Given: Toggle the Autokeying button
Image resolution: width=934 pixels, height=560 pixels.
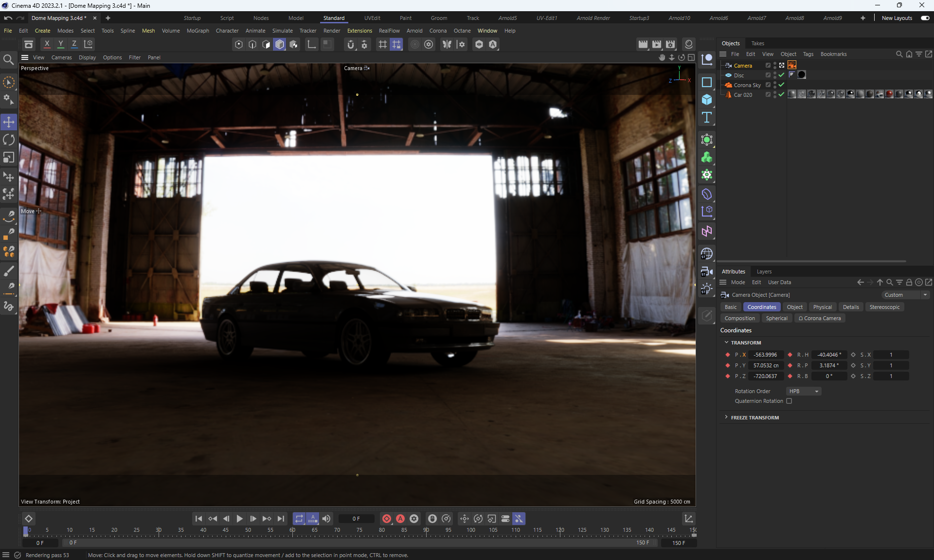Looking at the screenshot, I should (x=400, y=519).
